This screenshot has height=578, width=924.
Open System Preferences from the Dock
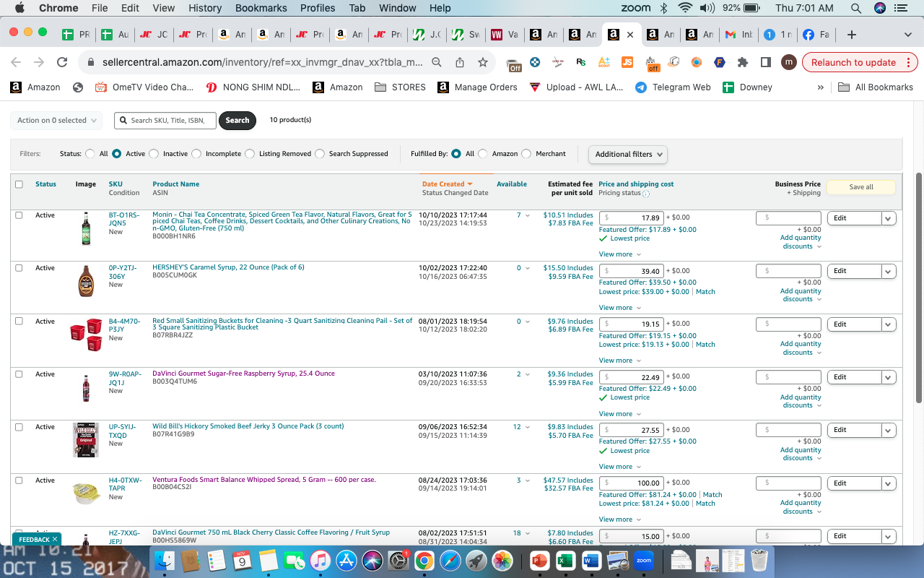(398, 560)
